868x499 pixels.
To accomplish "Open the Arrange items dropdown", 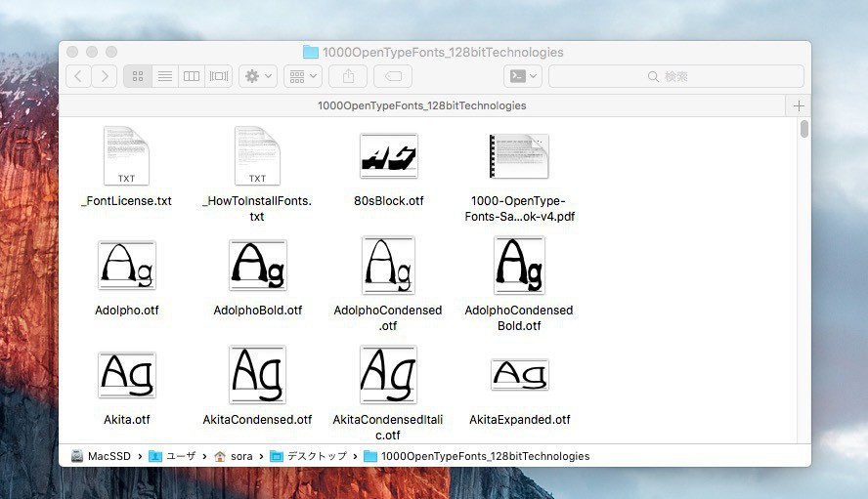I will (302, 76).
